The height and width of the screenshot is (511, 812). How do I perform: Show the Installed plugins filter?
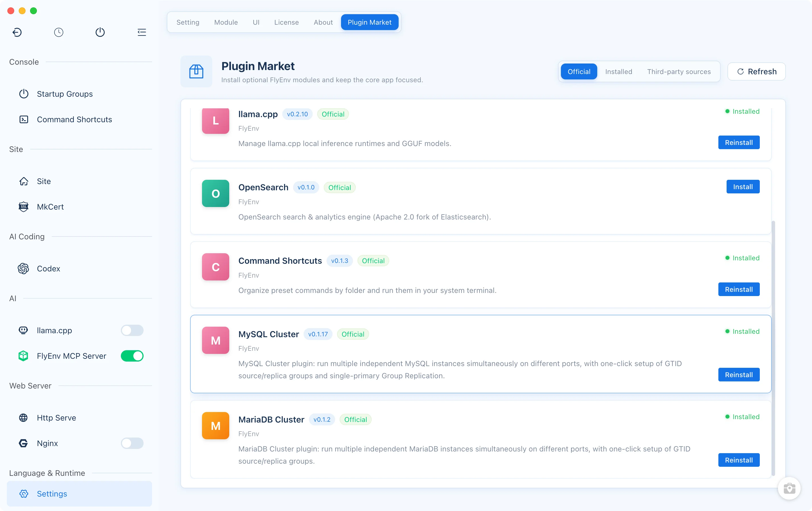tap(619, 71)
